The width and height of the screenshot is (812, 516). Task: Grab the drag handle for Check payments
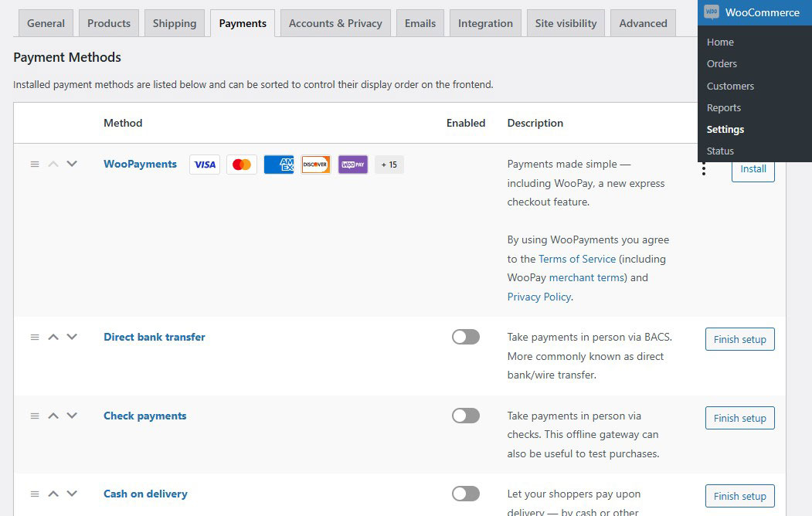click(x=35, y=416)
